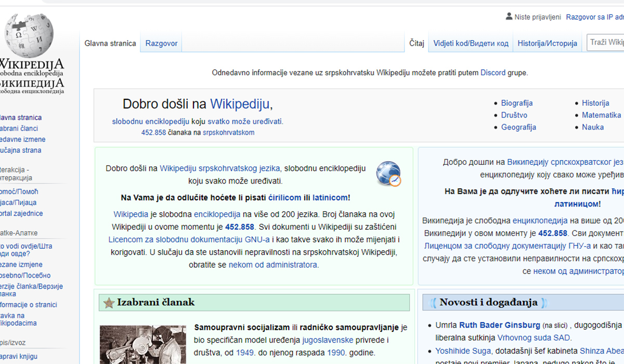Click the globe clock icon in welcome box
The image size is (624, 364).
click(x=388, y=174)
